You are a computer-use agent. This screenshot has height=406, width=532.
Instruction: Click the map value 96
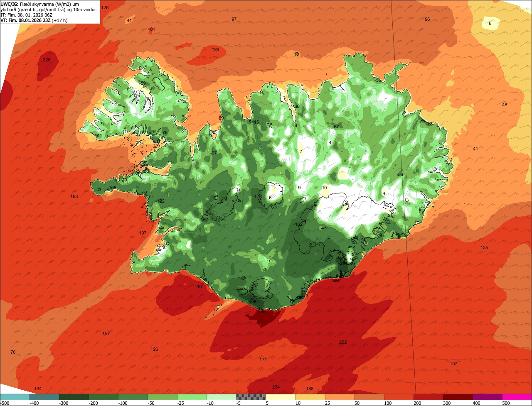click(427, 19)
